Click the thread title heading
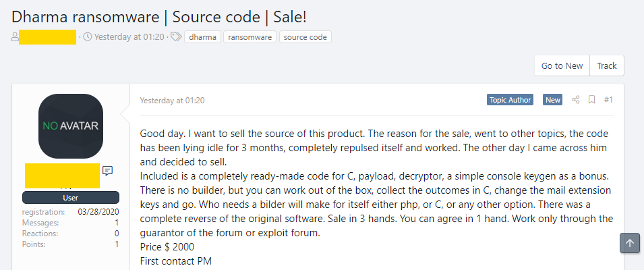Screen dimensions: 644x270 pos(158,16)
